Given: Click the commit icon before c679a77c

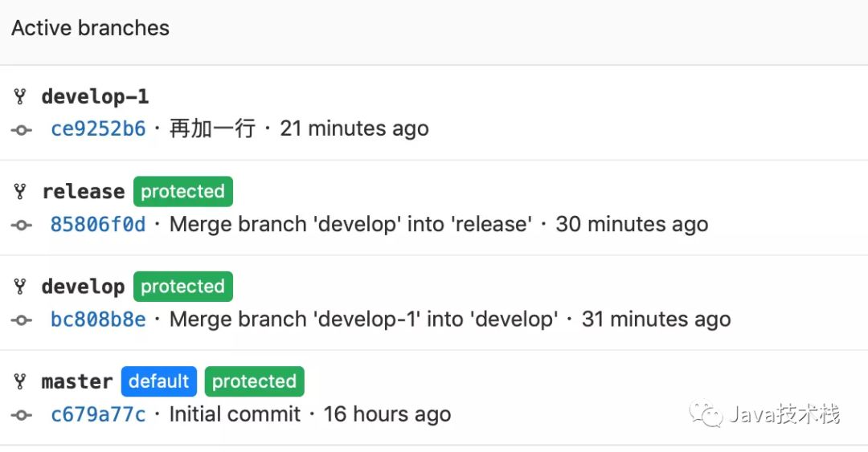Looking at the screenshot, I should coord(22,415).
